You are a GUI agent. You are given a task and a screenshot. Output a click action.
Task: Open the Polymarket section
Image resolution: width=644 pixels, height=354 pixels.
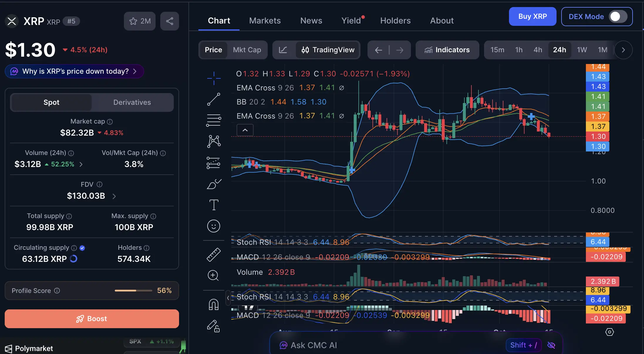pos(29,348)
